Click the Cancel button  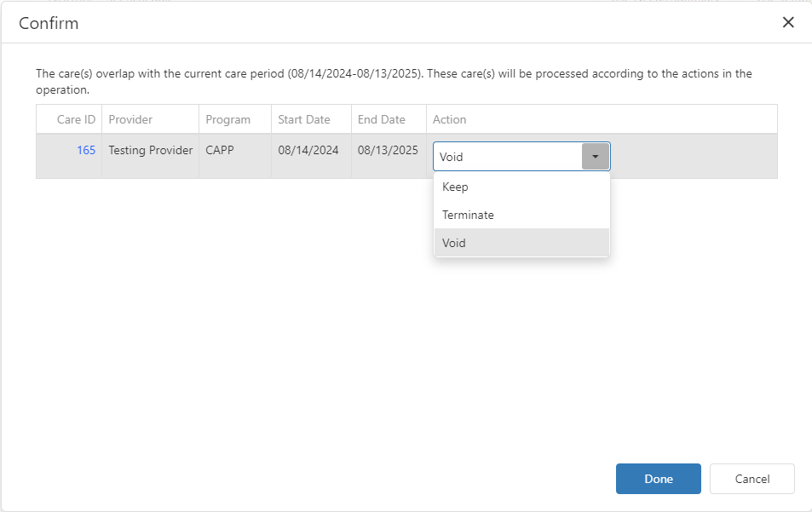pyautogui.click(x=752, y=479)
